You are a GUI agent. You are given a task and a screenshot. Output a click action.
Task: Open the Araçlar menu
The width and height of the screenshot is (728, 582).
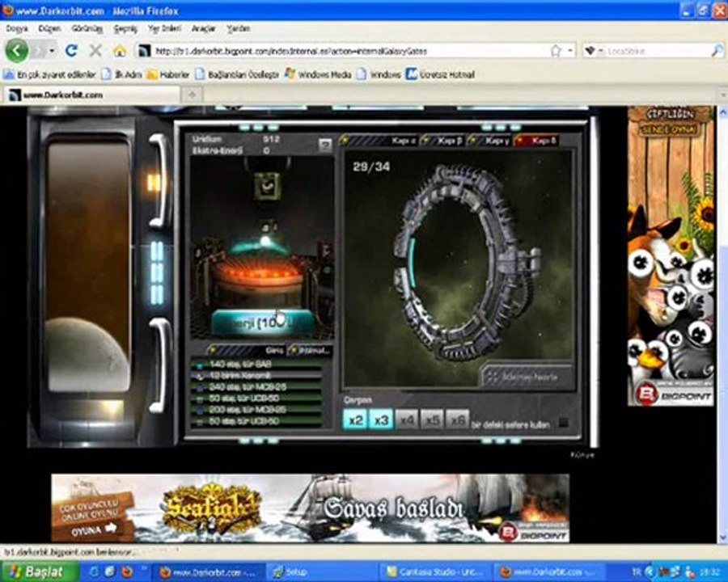click(203, 29)
